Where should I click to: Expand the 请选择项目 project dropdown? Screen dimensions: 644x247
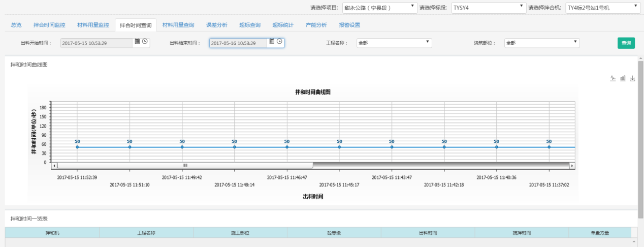378,8
